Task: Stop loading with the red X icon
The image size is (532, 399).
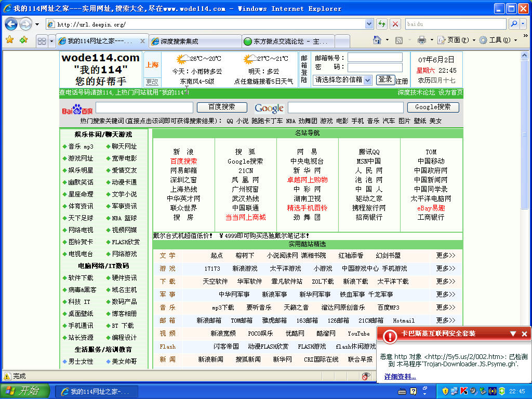Action: tap(395, 24)
